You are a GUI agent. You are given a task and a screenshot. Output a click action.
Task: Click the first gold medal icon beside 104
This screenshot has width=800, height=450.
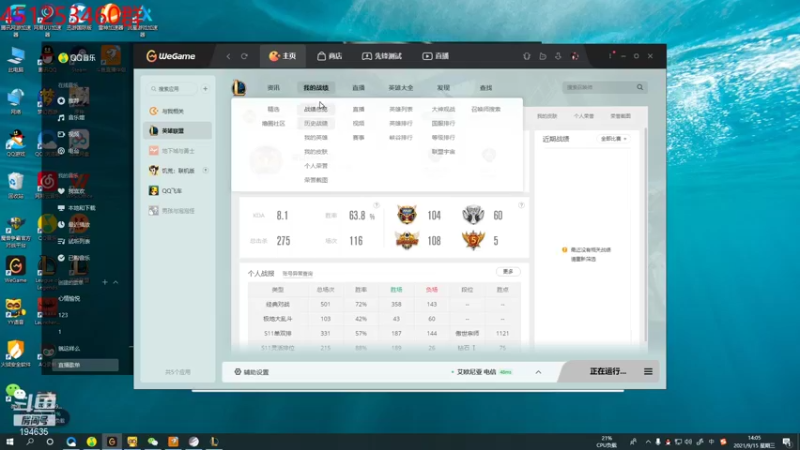point(407,215)
